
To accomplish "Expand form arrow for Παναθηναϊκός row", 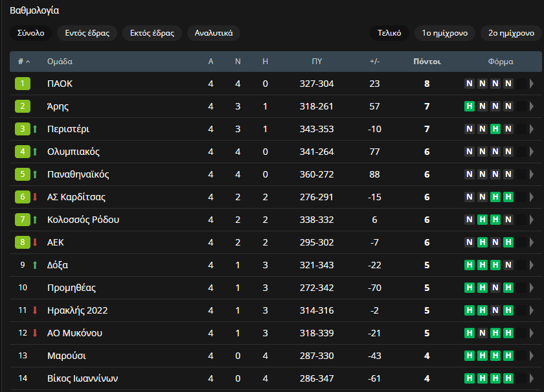I will 532,174.
